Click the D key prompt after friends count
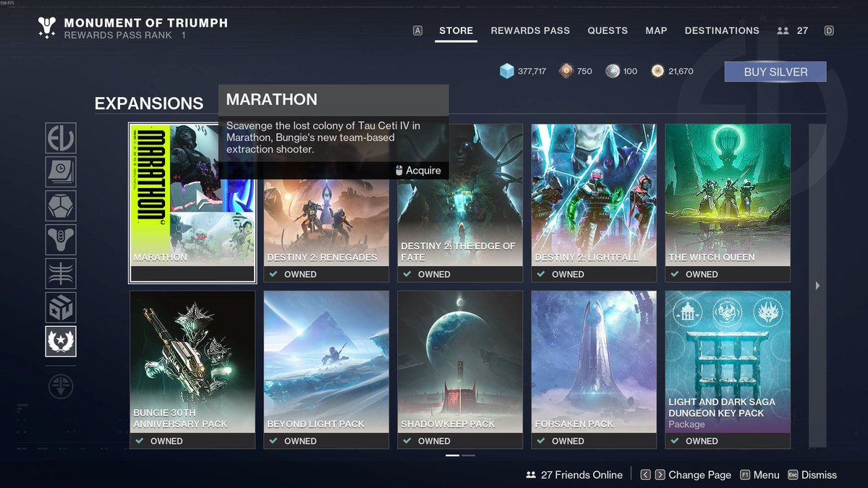Screen dimensions: 868x488 pos(829,31)
